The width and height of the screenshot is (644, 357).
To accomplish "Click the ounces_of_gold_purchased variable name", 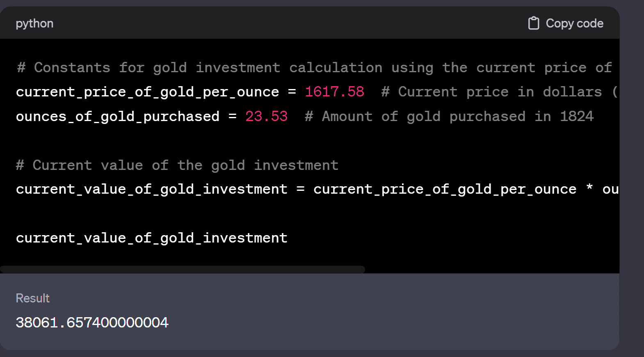I will tap(117, 117).
